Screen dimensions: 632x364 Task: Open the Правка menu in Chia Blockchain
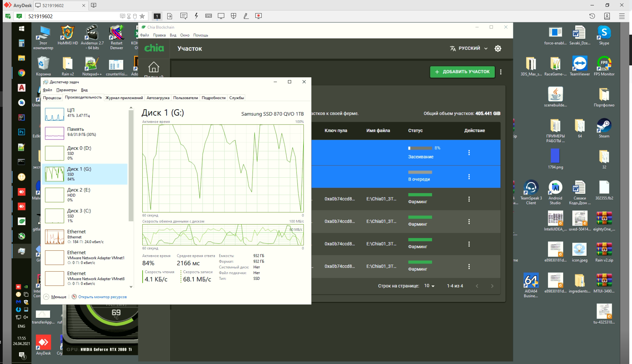coord(159,35)
